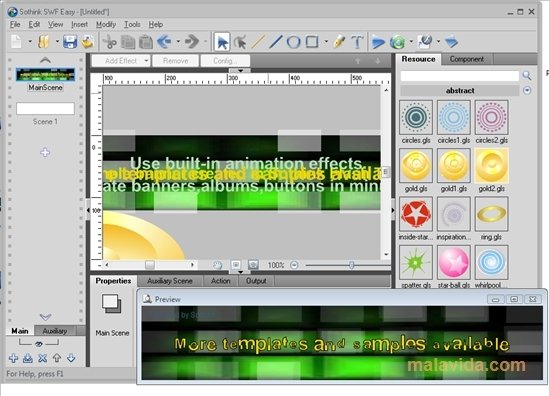The width and height of the screenshot is (549, 396).
Task: Click the fit-all icon left of 100%
Action: (x=253, y=265)
